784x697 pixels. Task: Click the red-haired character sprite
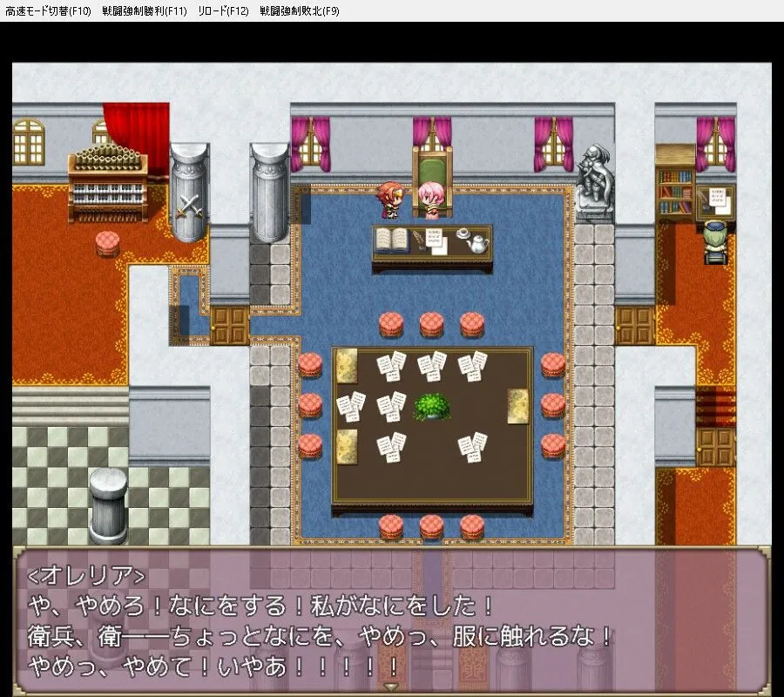[x=392, y=200]
